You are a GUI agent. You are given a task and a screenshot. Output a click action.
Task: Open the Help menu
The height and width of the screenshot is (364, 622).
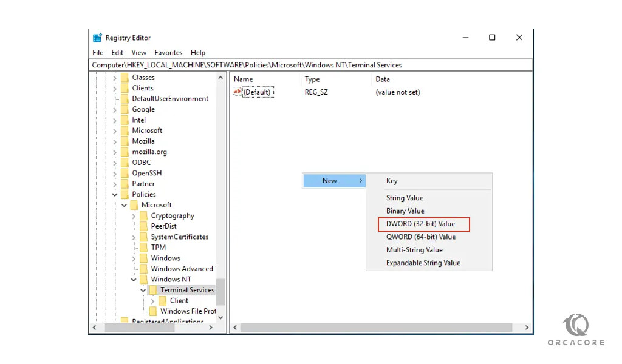[x=198, y=53]
